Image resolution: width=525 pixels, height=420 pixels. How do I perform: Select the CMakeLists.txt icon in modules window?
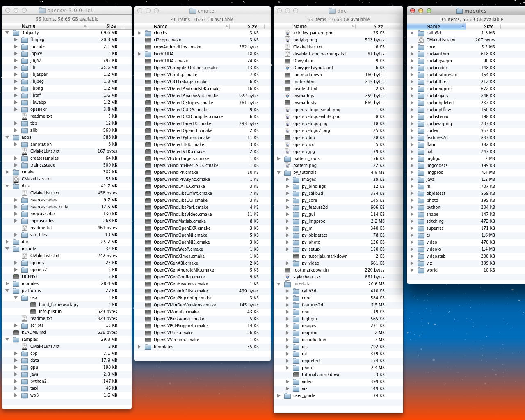tap(421, 40)
